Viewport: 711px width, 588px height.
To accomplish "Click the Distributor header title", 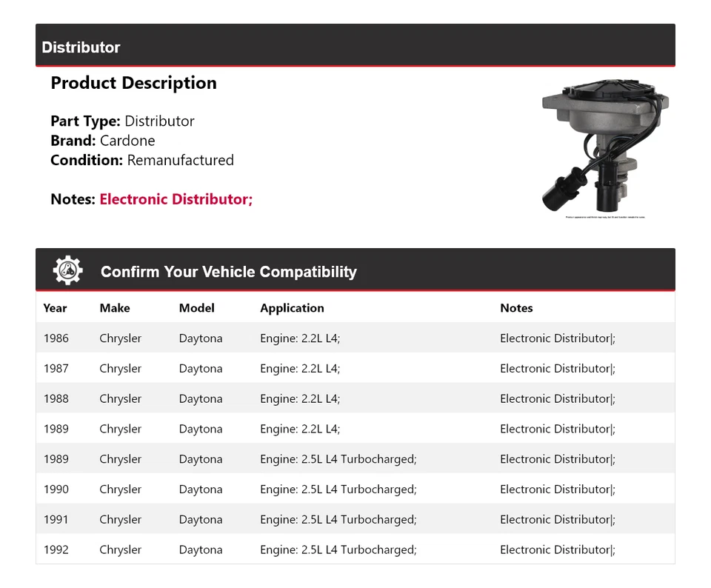I will pyautogui.click(x=81, y=47).
